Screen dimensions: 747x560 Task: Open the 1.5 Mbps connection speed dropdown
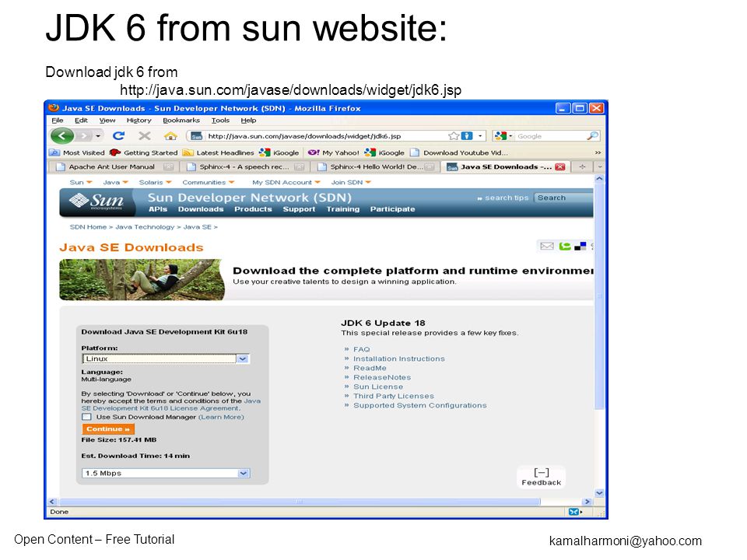(166, 474)
